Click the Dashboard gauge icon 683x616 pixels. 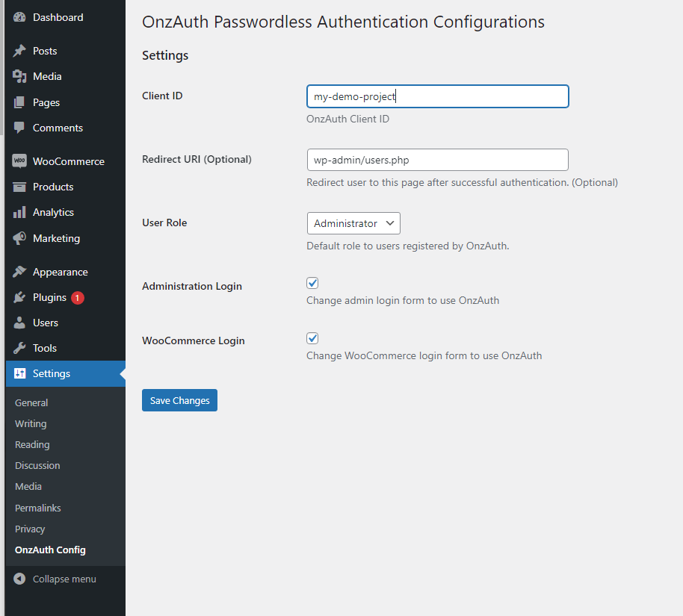[19, 17]
